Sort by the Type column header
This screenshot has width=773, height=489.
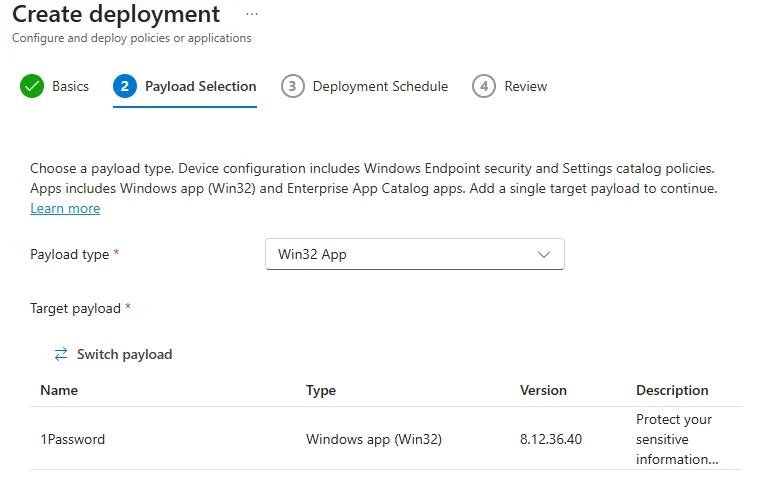(321, 390)
